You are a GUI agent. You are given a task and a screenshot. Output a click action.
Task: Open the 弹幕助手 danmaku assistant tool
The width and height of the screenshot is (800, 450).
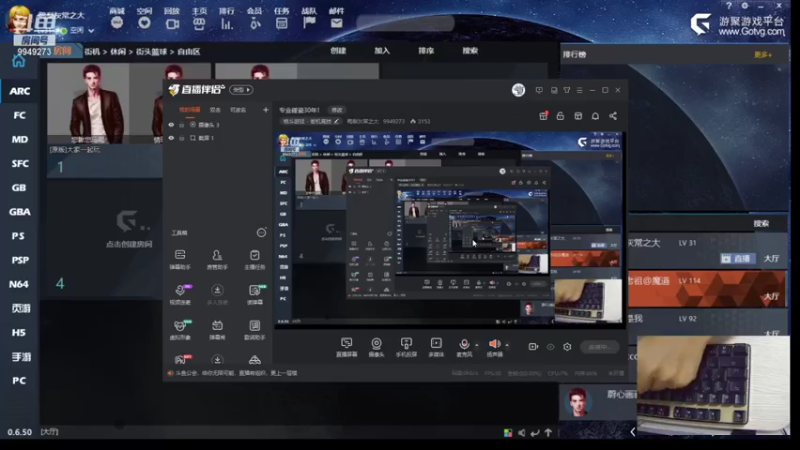[180, 259]
